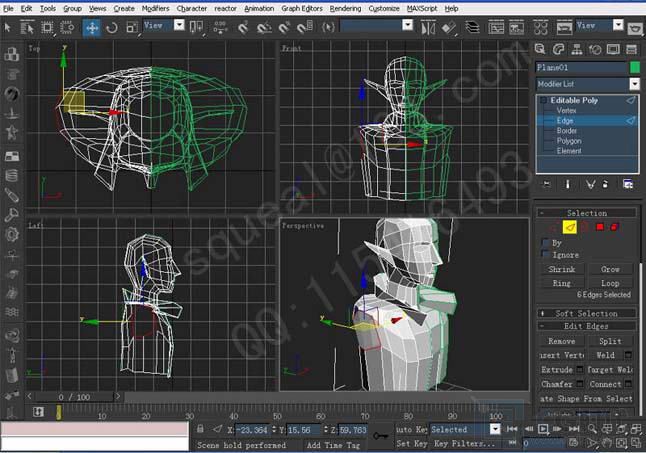Image resolution: width=646 pixels, height=453 pixels.
Task: Click the Set Key key icon
Action: [x=380, y=434]
